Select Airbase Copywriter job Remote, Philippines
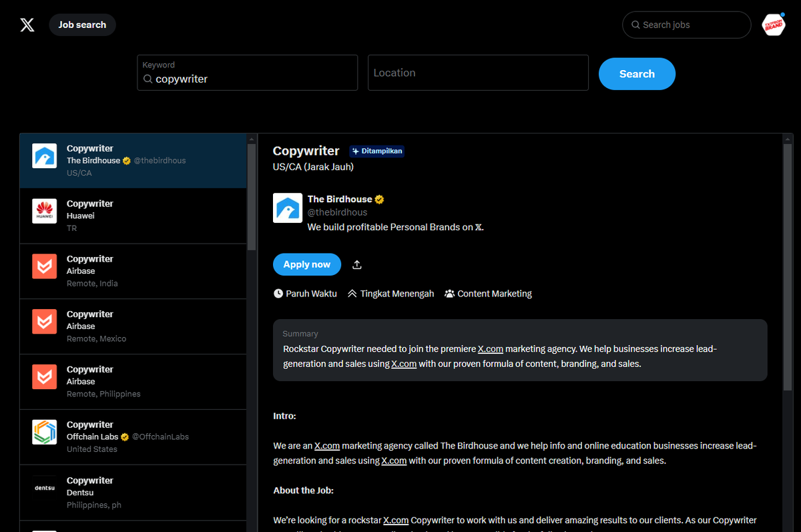The height and width of the screenshot is (532, 801). (133, 382)
